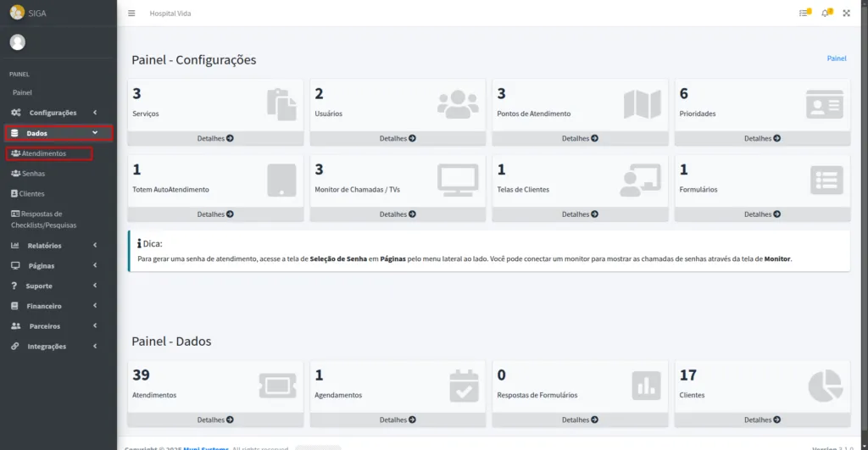Image resolution: width=868 pixels, height=450 pixels.
Task: Click the Clientes pie chart icon
Action: pyautogui.click(x=825, y=386)
